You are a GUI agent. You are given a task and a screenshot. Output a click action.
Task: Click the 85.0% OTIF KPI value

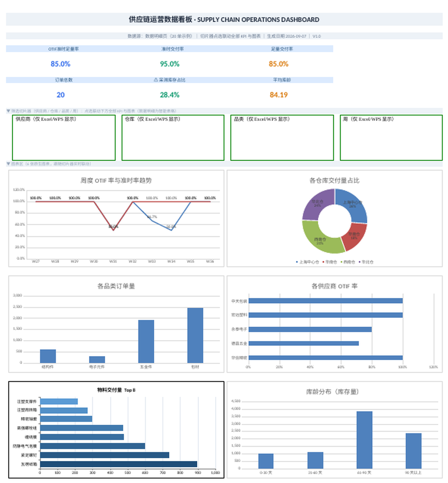point(60,64)
